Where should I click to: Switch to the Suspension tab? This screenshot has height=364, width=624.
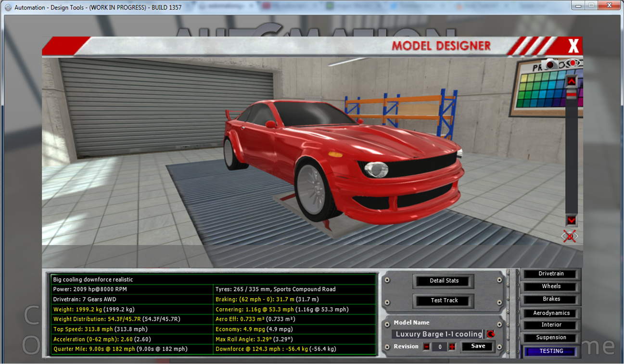[x=551, y=338]
